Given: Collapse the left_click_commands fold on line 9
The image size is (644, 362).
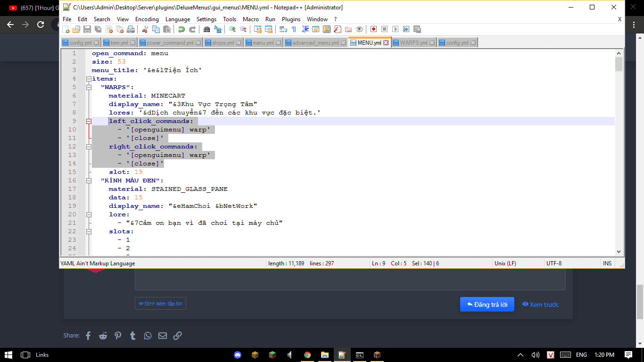Looking at the screenshot, I should coord(88,121).
